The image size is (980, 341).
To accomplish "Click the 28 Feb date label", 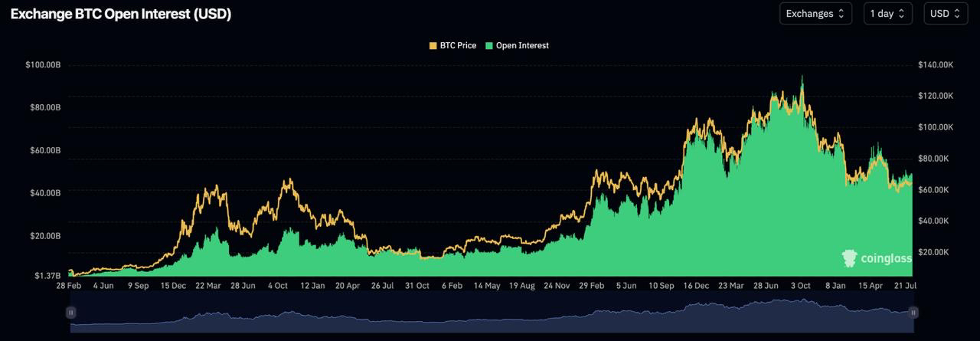I will coord(69,285).
